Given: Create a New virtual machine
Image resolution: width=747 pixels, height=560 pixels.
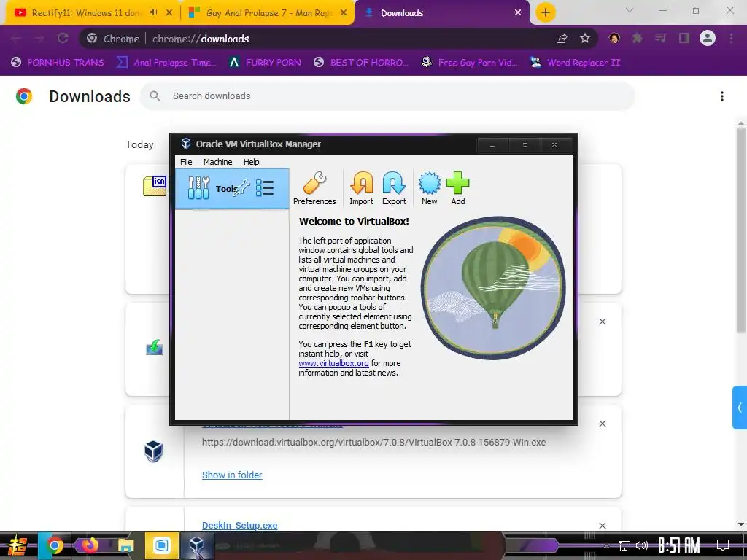Looking at the screenshot, I should [429, 189].
